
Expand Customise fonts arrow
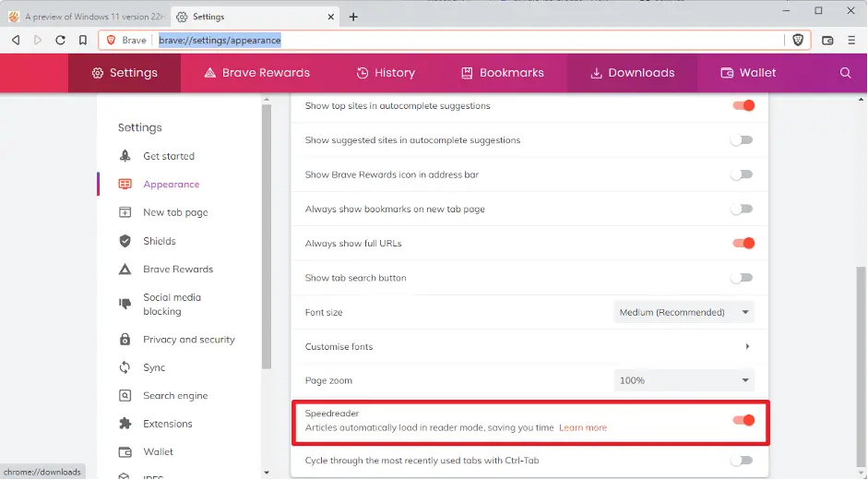point(747,346)
